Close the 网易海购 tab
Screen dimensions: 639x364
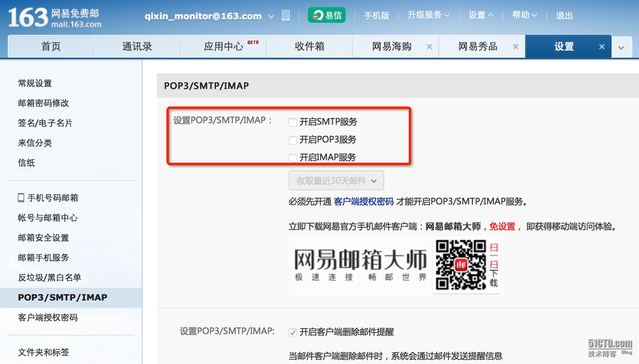pyautogui.click(x=429, y=47)
